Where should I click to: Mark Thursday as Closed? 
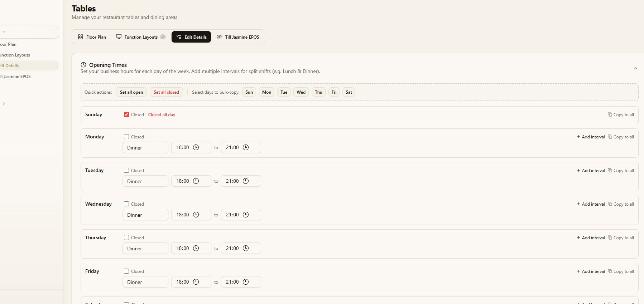126,237
